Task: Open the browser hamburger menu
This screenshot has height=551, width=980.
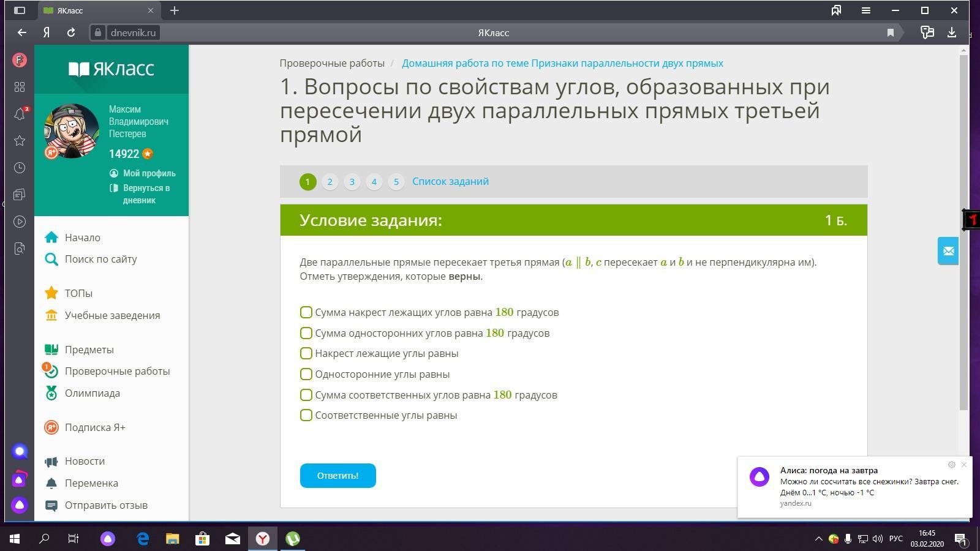Action: click(866, 10)
